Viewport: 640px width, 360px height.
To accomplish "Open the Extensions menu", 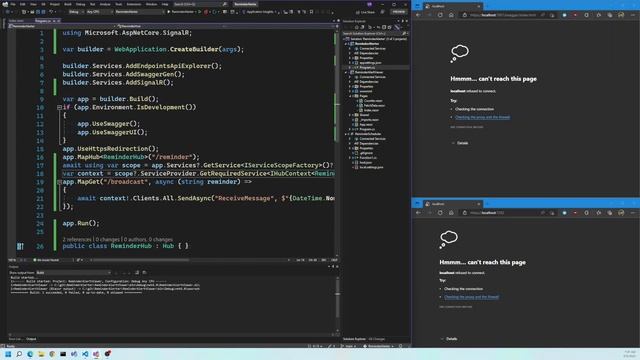I will [133, 4].
